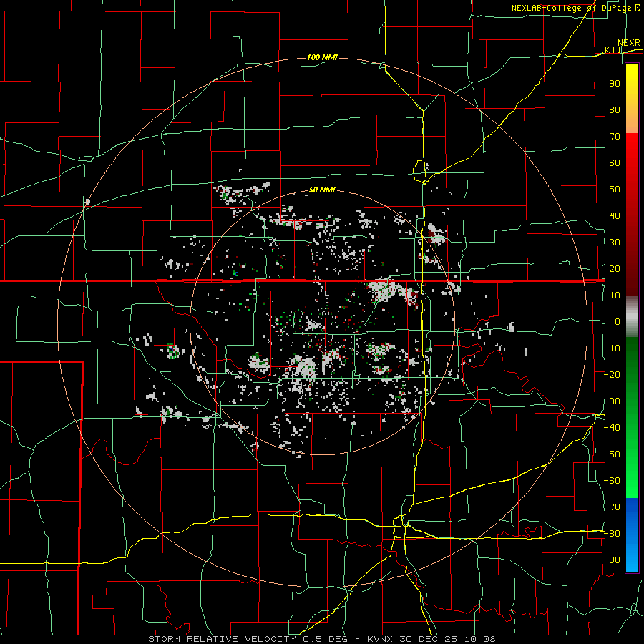This screenshot has height=644, width=644.
Task: Click the positive 70 scale value
Action: pyautogui.click(x=615, y=137)
